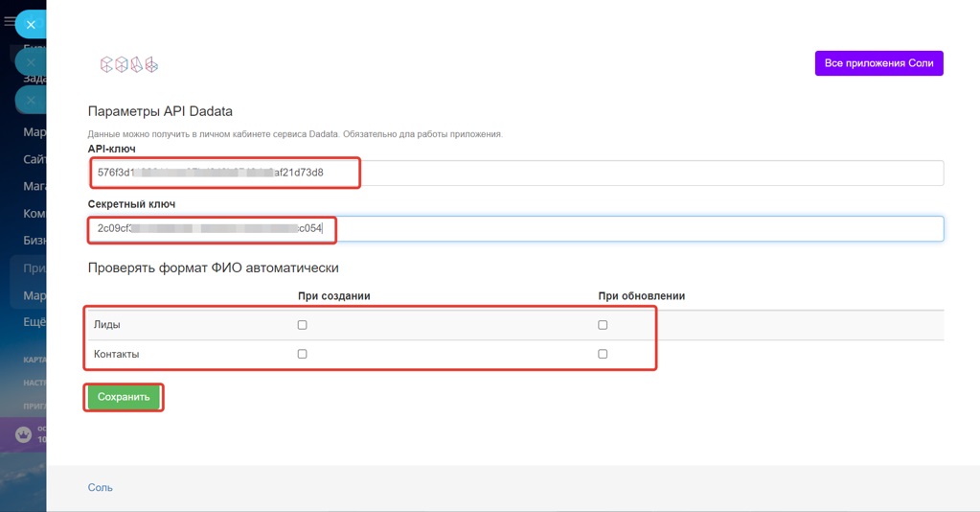The width and height of the screenshot is (980, 512).
Task: Tick Контакты checkbox under При создании
Action: tap(303, 354)
